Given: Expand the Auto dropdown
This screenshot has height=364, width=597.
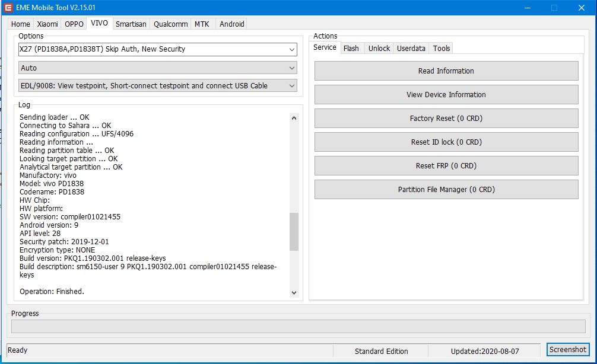Looking at the screenshot, I should (158, 68).
